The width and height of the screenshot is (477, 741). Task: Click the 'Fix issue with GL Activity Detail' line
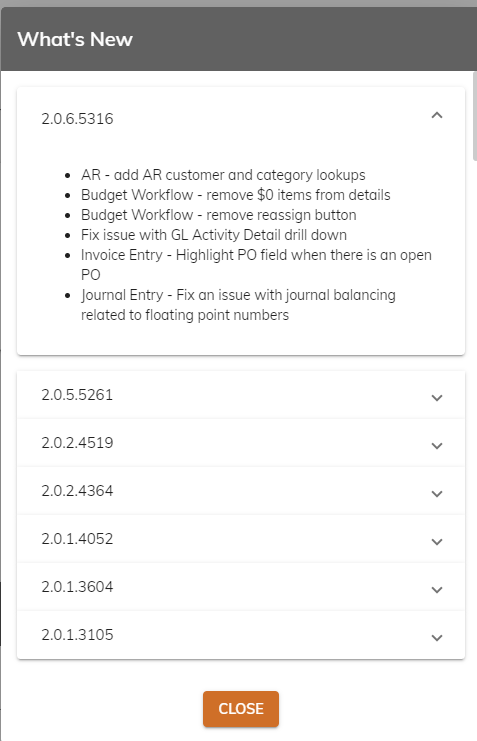[214, 235]
